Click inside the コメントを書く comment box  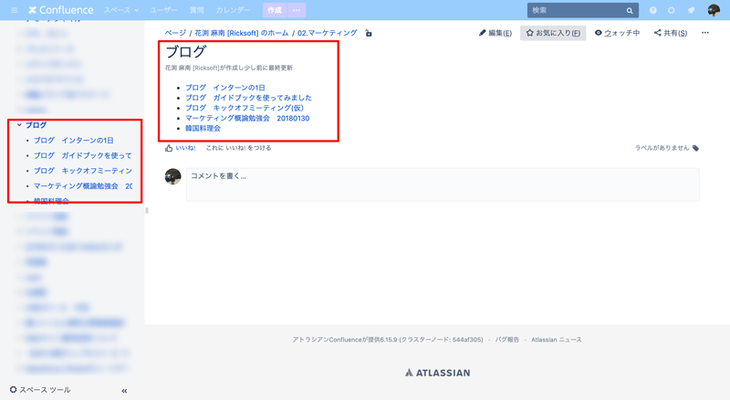coord(443,185)
